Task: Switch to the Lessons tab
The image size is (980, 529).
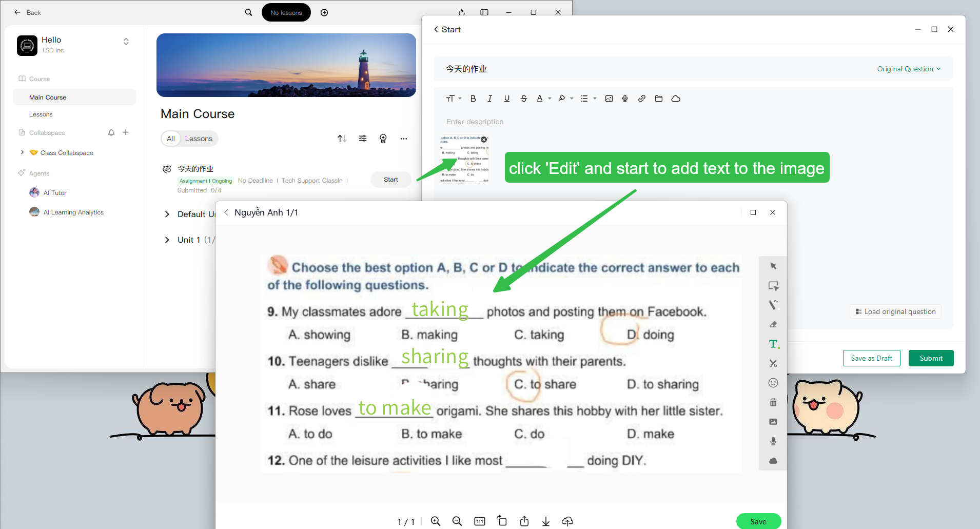Action: coord(199,139)
